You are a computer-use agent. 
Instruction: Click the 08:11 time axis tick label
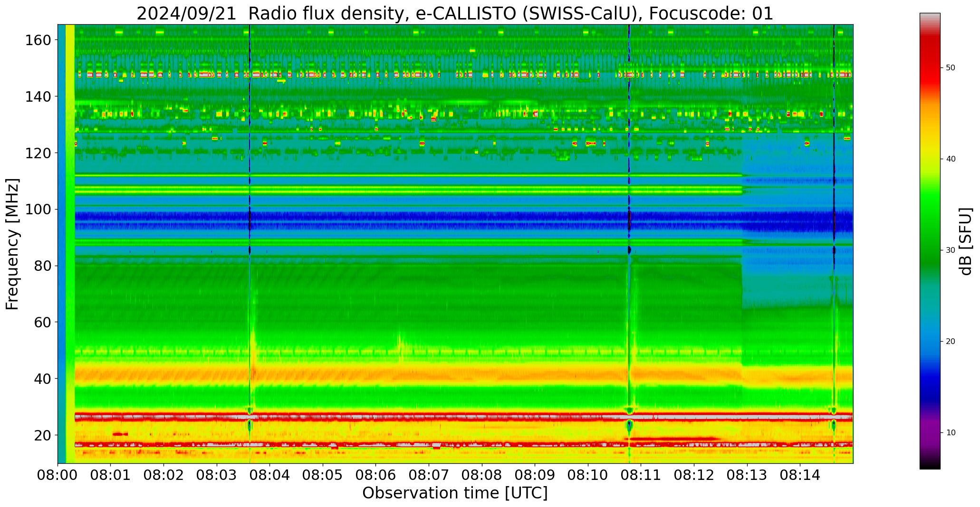pyautogui.click(x=641, y=475)
